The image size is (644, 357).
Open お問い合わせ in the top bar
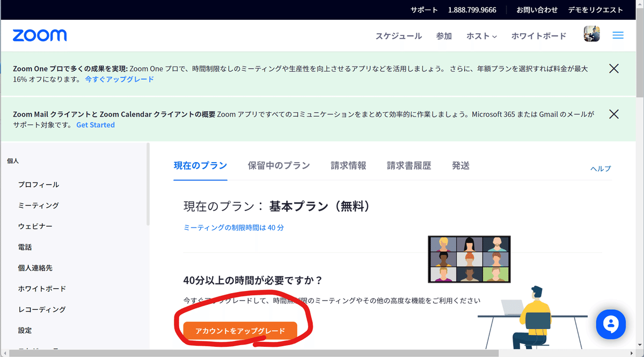[x=537, y=10]
